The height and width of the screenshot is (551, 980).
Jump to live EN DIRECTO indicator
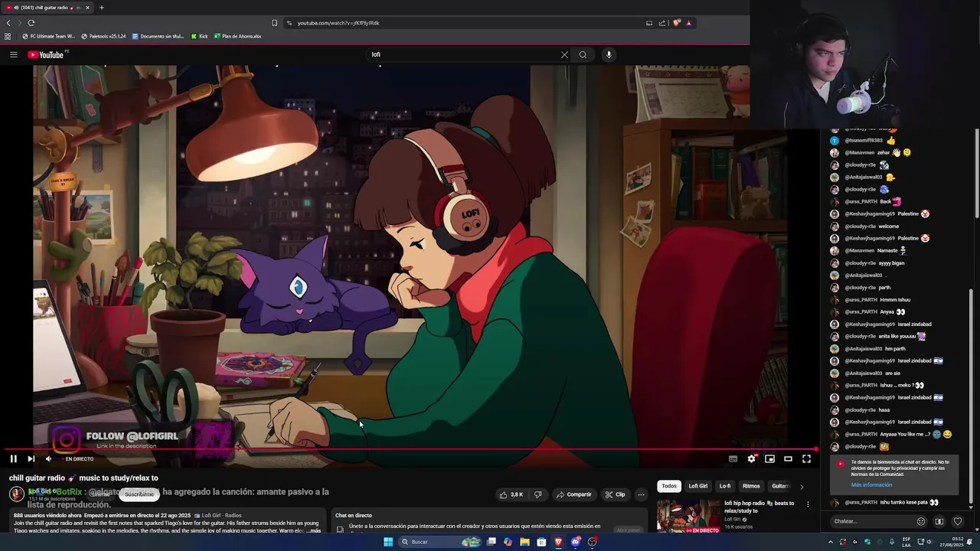pyautogui.click(x=77, y=459)
